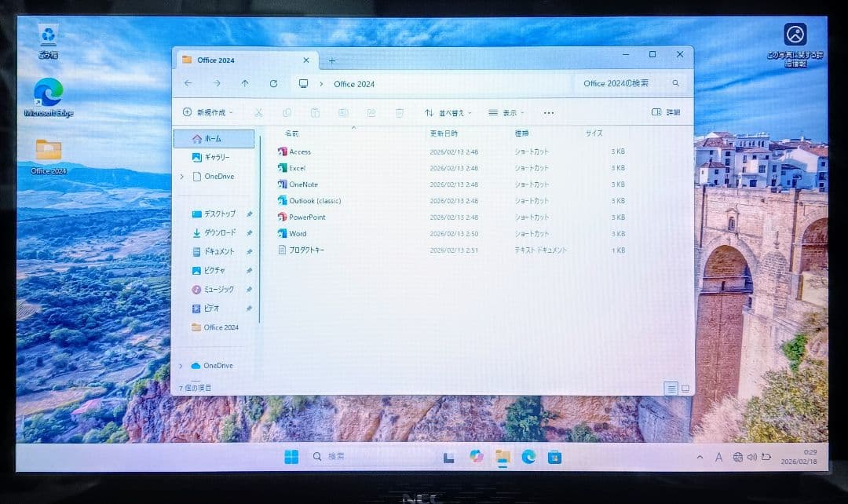Open the 表示 view dropdown
Screen dimensions: 848x504
[506, 112]
